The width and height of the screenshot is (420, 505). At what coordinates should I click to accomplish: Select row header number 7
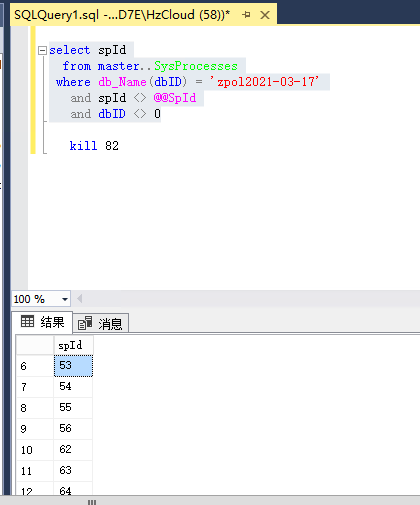coord(35,387)
